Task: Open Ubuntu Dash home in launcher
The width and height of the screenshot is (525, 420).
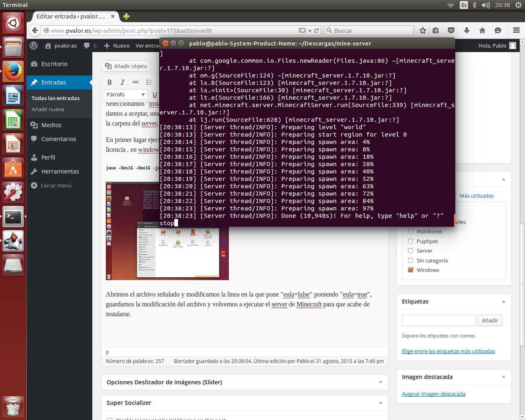Action: click(x=13, y=23)
